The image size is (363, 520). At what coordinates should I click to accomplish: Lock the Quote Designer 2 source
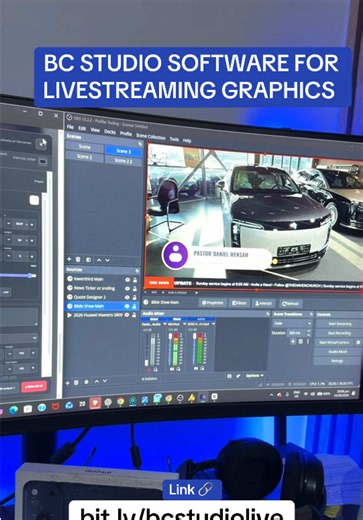point(135,297)
